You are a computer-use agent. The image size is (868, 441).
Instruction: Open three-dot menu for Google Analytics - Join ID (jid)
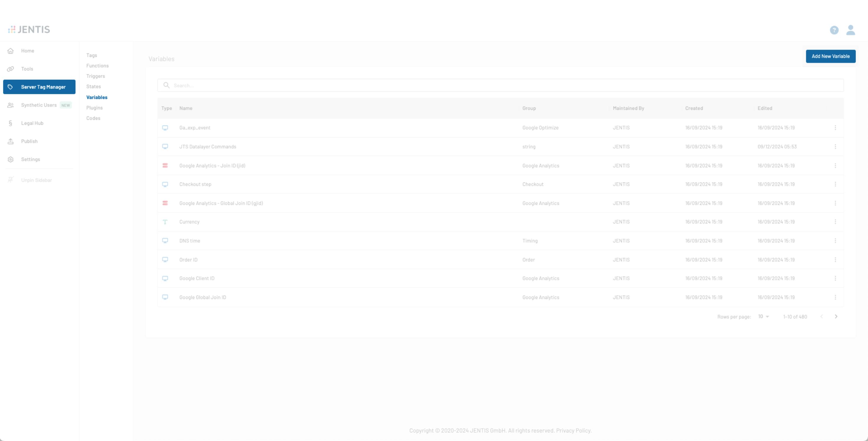click(835, 165)
